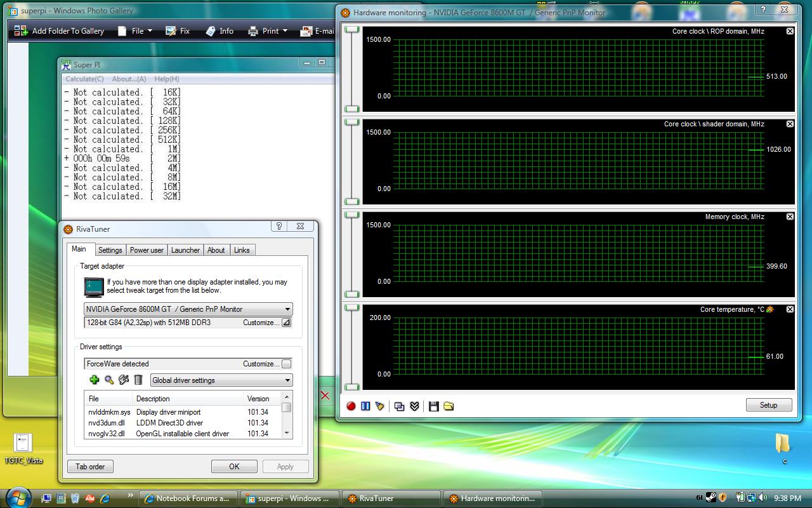Click the Apply button in RivaTuner
The height and width of the screenshot is (508, 812).
point(285,467)
